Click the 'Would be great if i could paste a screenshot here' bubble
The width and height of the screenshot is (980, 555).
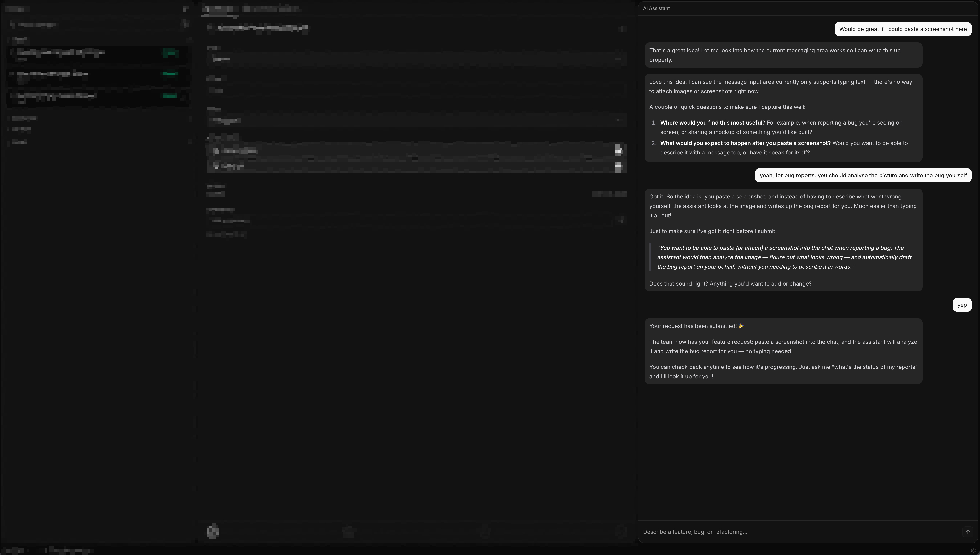[x=903, y=29]
